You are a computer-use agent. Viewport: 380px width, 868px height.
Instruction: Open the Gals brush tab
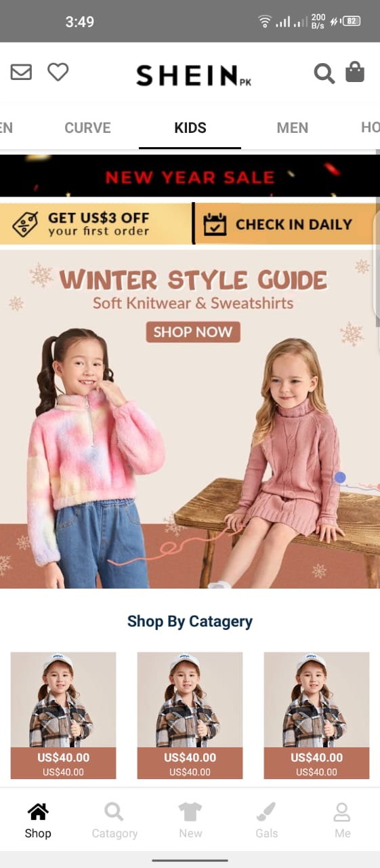coord(267,821)
